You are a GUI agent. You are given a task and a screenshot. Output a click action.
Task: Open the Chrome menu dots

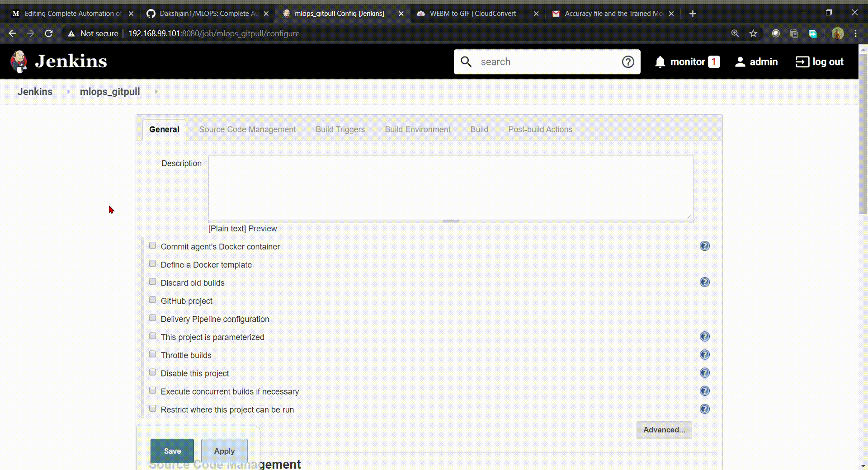tap(855, 33)
